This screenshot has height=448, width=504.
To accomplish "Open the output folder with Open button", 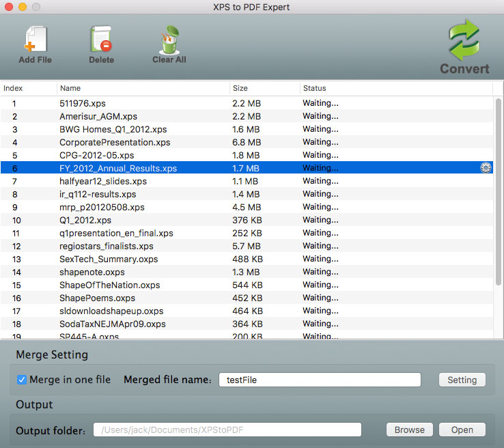I will click(462, 430).
